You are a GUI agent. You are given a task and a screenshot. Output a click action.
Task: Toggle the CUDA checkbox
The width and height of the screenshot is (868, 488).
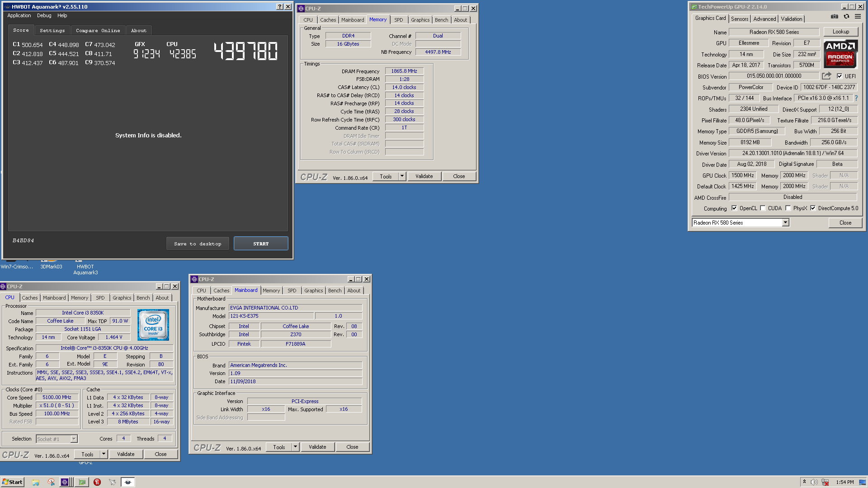[763, 208]
